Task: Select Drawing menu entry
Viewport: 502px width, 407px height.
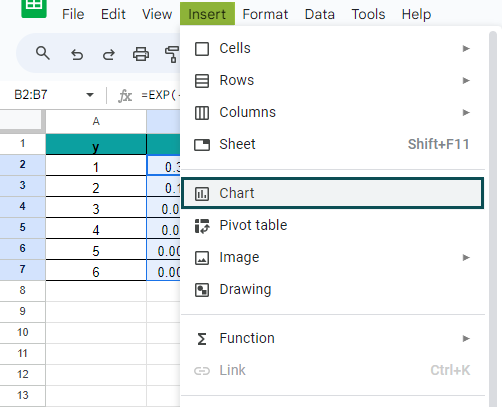Action: pos(333,289)
